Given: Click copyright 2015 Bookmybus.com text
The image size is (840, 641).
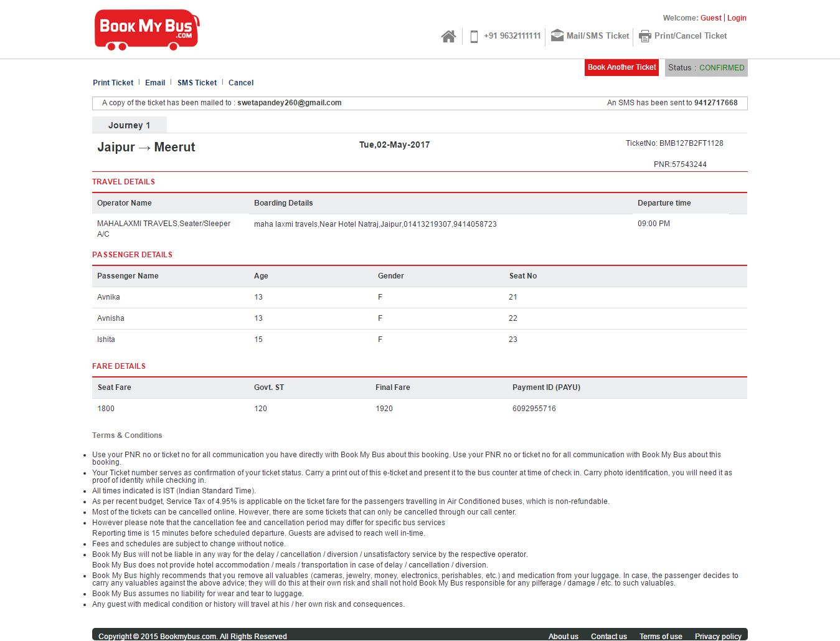Looking at the screenshot, I should tap(192, 637).
